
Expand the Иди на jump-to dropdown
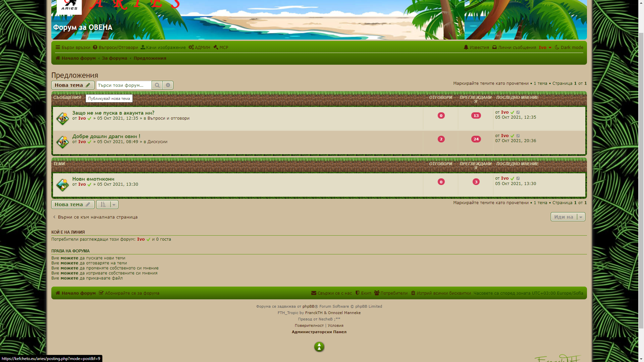pyautogui.click(x=568, y=217)
